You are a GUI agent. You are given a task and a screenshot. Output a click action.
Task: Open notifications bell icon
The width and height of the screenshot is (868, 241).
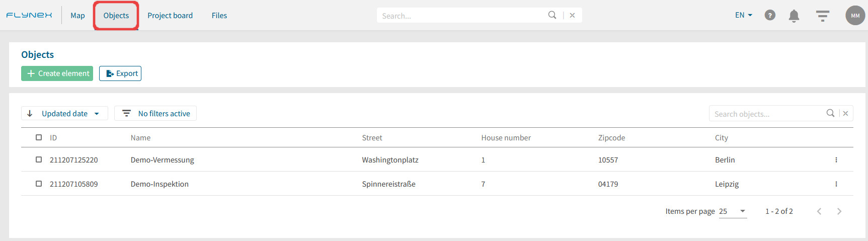tap(794, 16)
